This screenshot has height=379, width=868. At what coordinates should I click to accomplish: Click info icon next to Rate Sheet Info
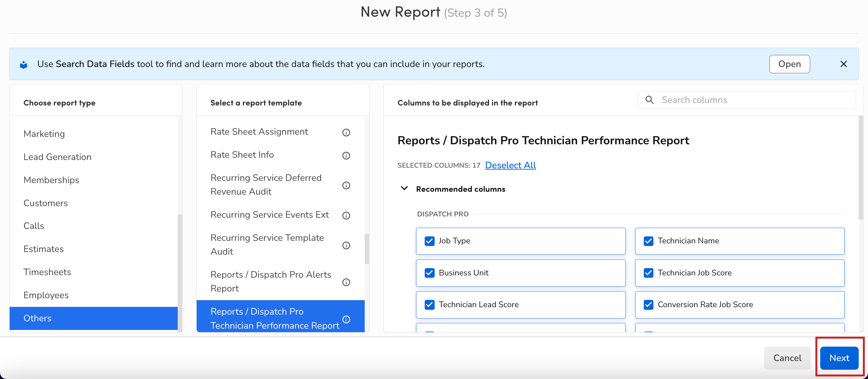pyautogui.click(x=346, y=155)
